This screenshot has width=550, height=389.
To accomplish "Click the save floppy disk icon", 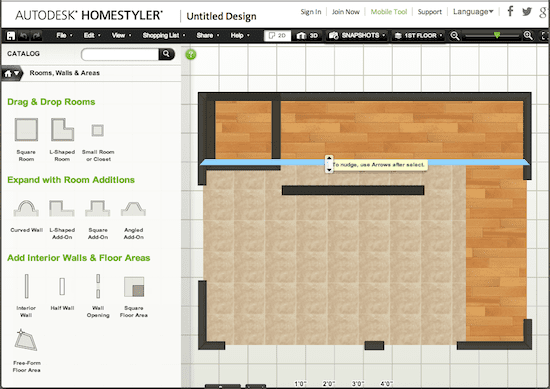I will click(11, 35).
